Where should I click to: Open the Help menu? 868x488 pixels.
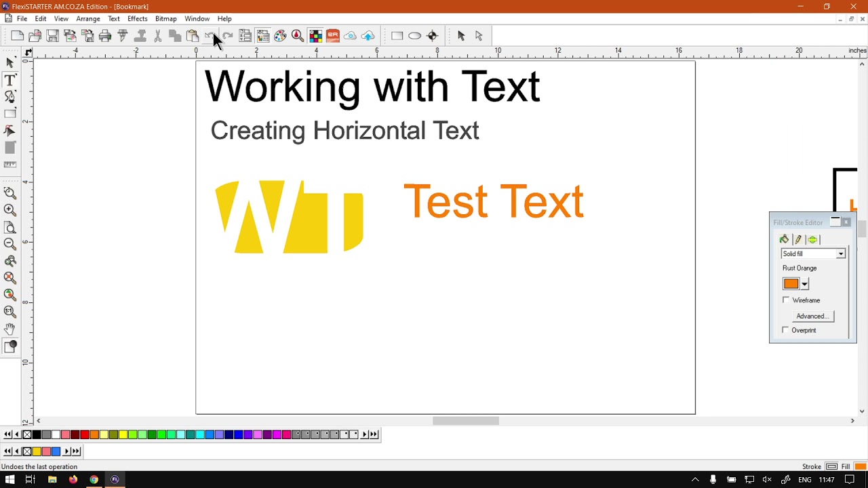click(x=224, y=18)
